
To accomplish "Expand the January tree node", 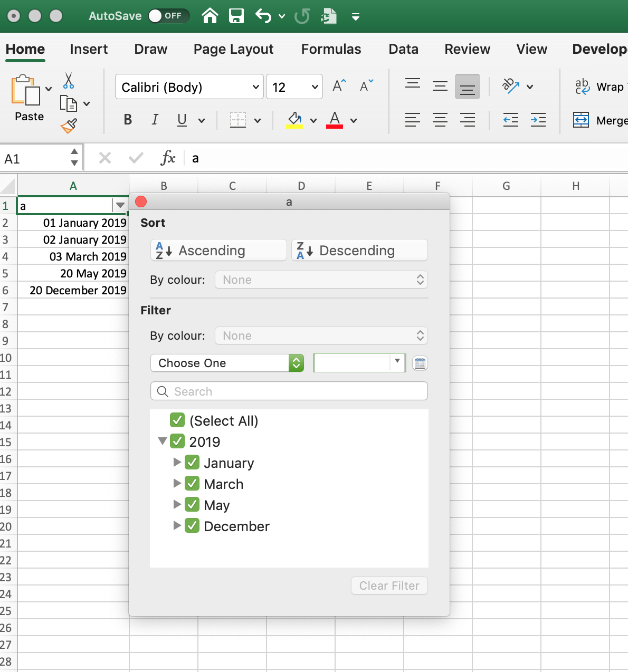I will (177, 462).
